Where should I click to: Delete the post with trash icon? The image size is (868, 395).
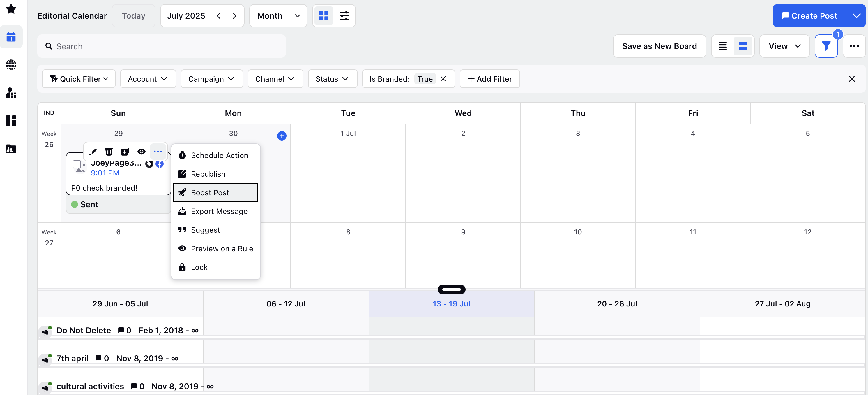pos(109,152)
